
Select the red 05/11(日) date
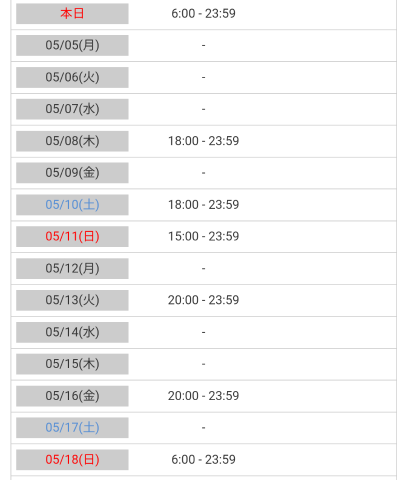(x=72, y=236)
